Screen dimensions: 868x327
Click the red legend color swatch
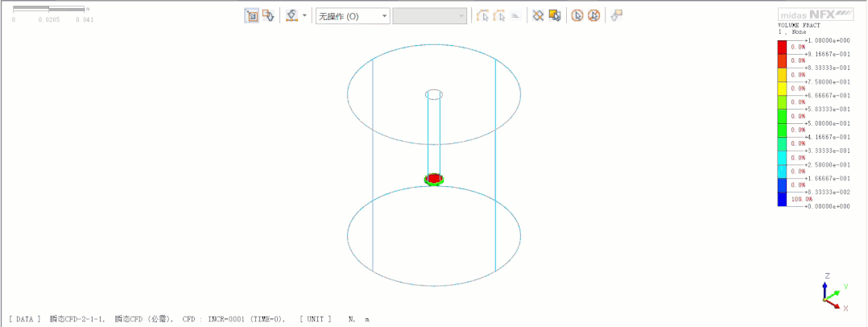click(782, 47)
